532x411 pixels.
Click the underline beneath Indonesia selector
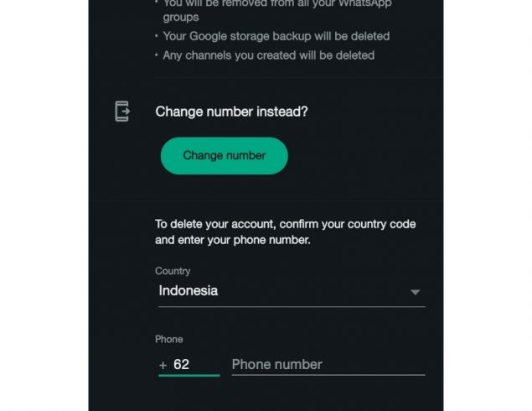(292, 307)
